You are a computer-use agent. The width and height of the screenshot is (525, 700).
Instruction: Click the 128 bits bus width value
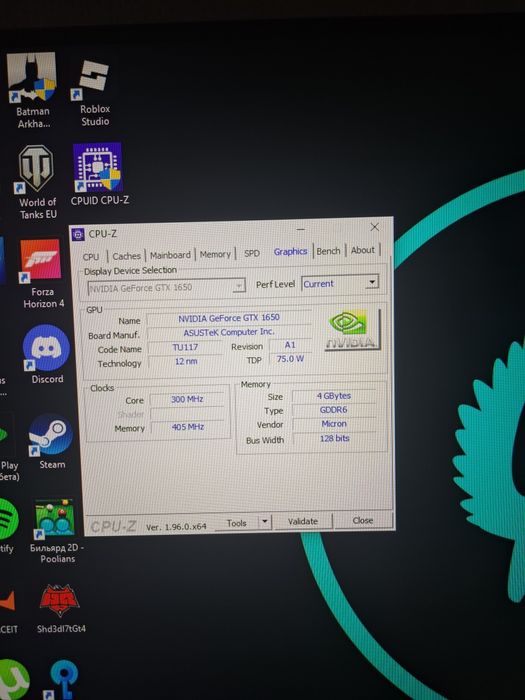[x=334, y=438]
